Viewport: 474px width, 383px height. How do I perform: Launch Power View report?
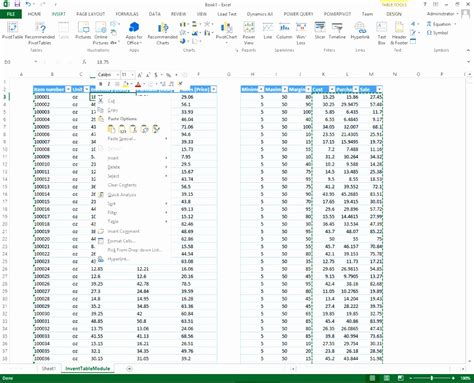249,33
